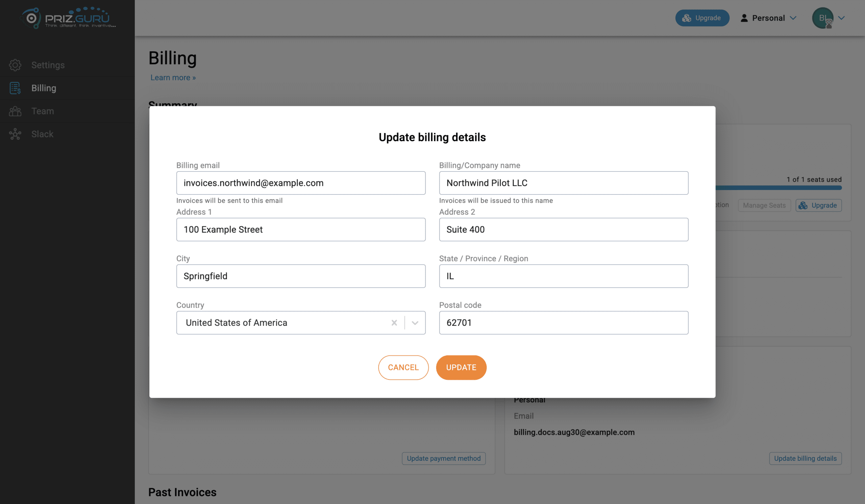Click the Upgrade button in top header
The height and width of the screenshot is (504, 865).
(x=702, y=18)
